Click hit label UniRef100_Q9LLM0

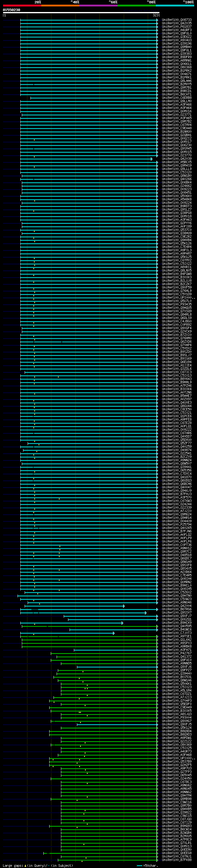177,101
